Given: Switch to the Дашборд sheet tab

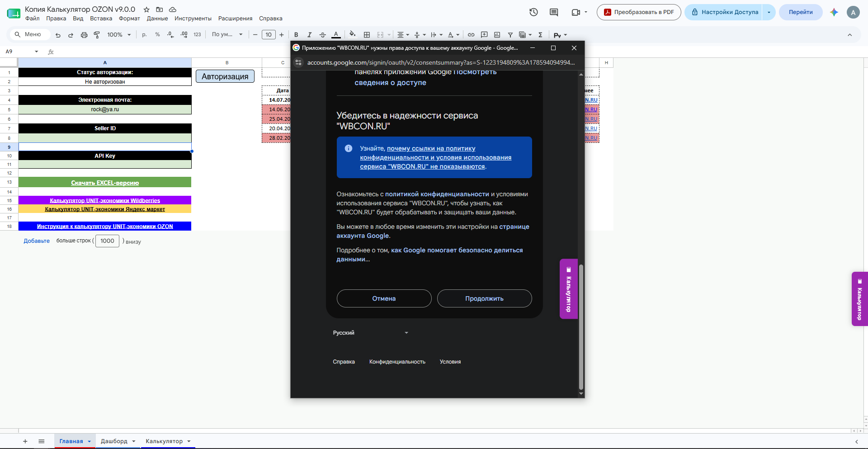Looking at the screenshot, I should [118, 441].
